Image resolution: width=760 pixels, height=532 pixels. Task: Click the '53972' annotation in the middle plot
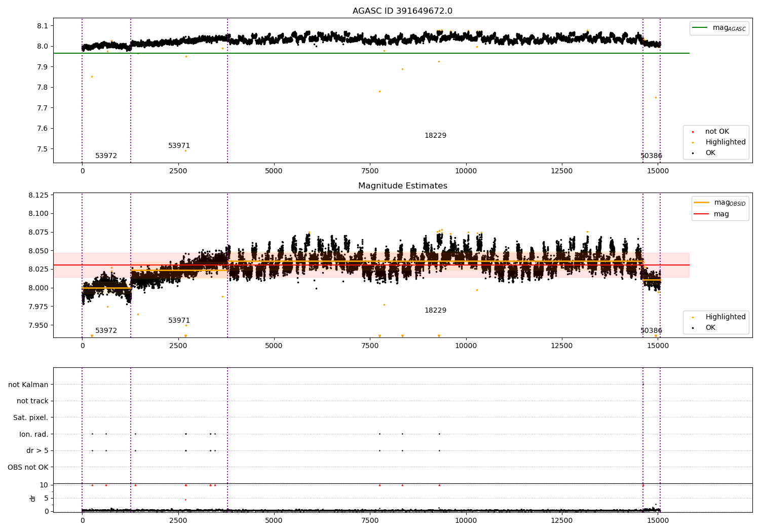pos(106,331)
